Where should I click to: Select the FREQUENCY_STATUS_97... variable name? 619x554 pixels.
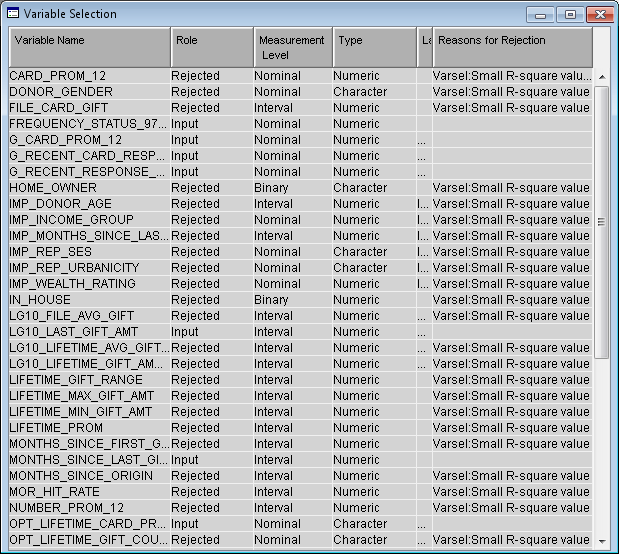(x=88, y=124)
